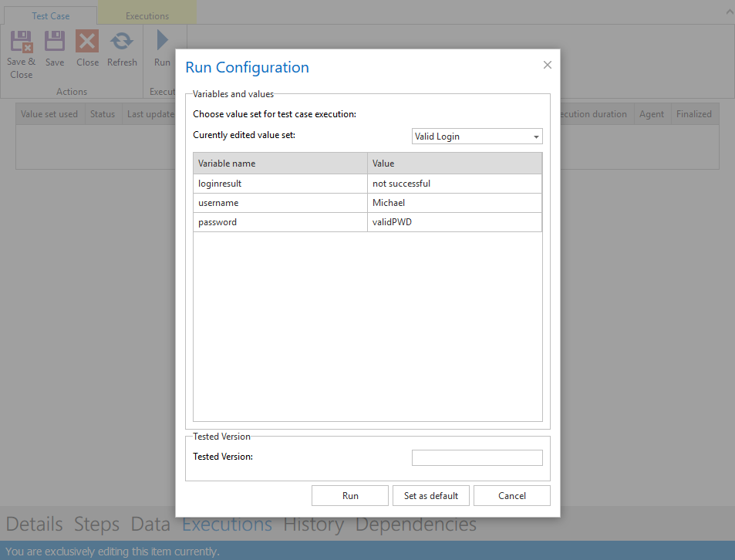The image size is (735, 560).
Task: Click the Refresh icon in ribbon
Action: 122,42
